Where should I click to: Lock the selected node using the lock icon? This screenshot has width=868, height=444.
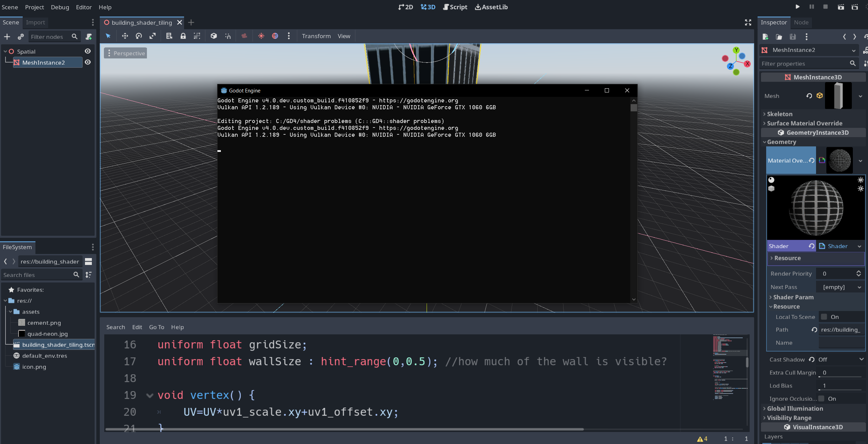183,36
